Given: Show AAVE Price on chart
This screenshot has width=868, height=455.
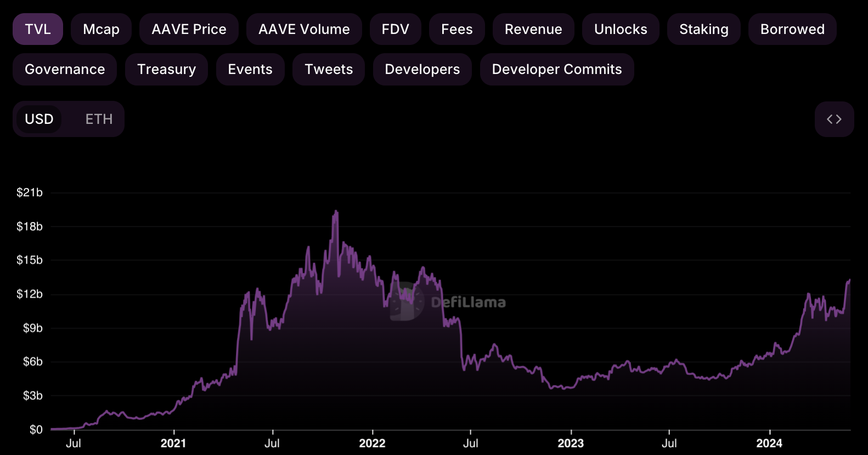Looking at the screenshot, I should 189,29.
